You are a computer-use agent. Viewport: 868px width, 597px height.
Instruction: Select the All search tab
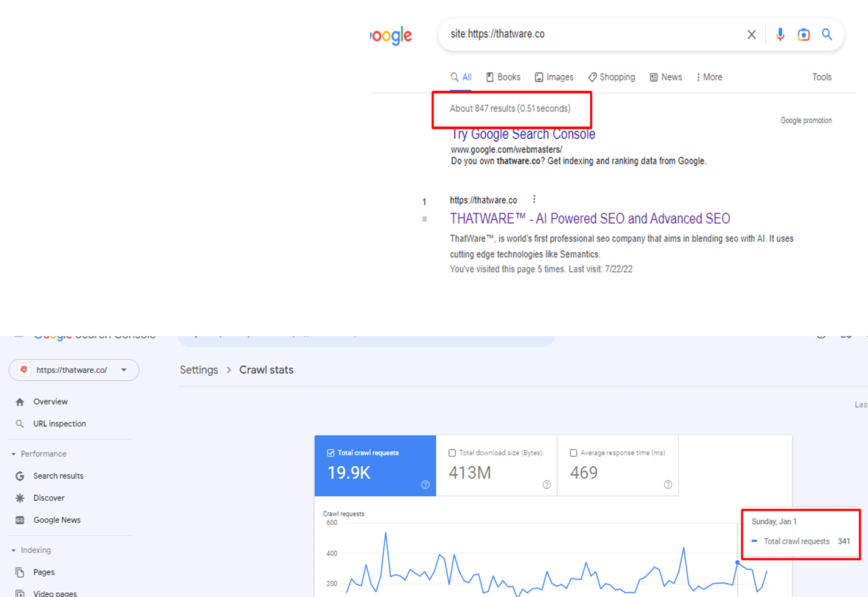[x=461, y=77]
